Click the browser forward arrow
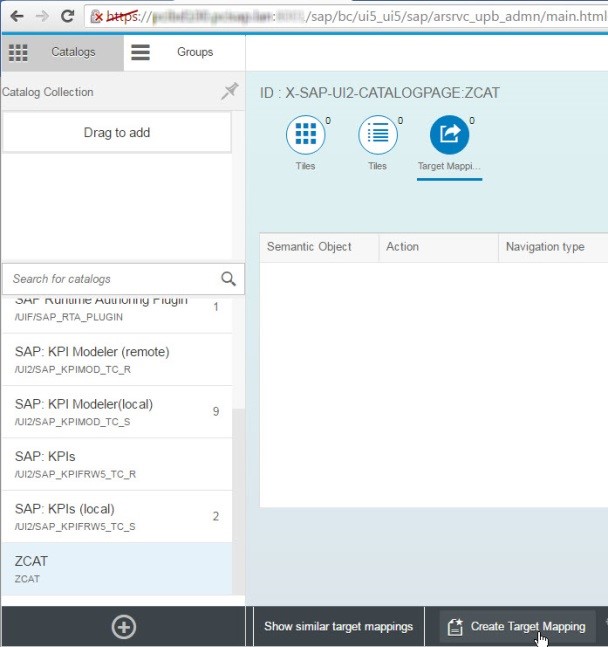This screenshot has height=647, width=608. (41, 17)
